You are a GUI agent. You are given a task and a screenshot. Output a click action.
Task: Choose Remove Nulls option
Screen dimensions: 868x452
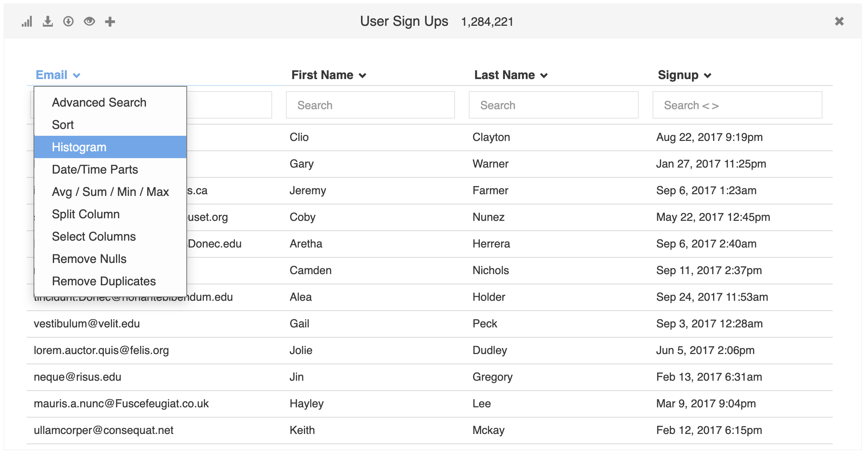coord(110,259)
